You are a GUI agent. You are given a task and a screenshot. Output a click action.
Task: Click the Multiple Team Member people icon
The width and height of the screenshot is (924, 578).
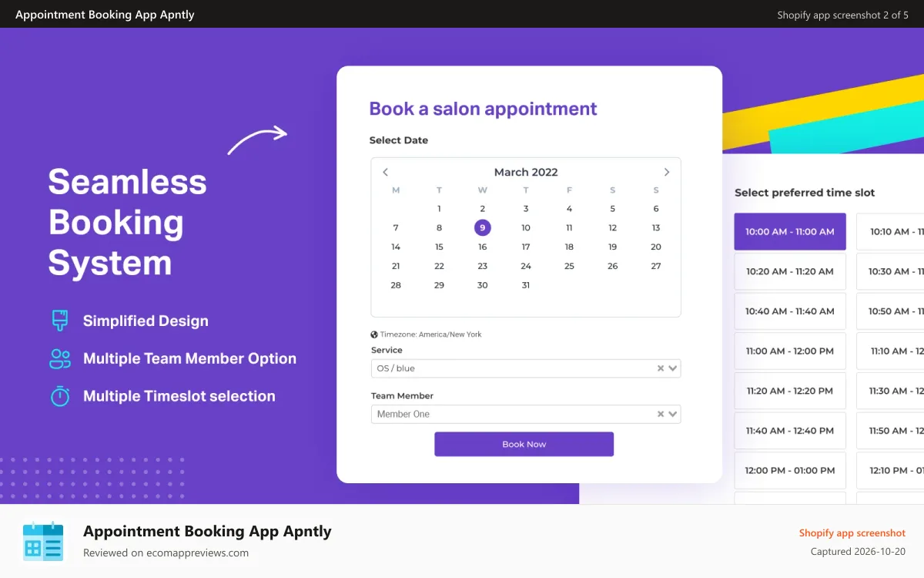(x=60, y=358)
